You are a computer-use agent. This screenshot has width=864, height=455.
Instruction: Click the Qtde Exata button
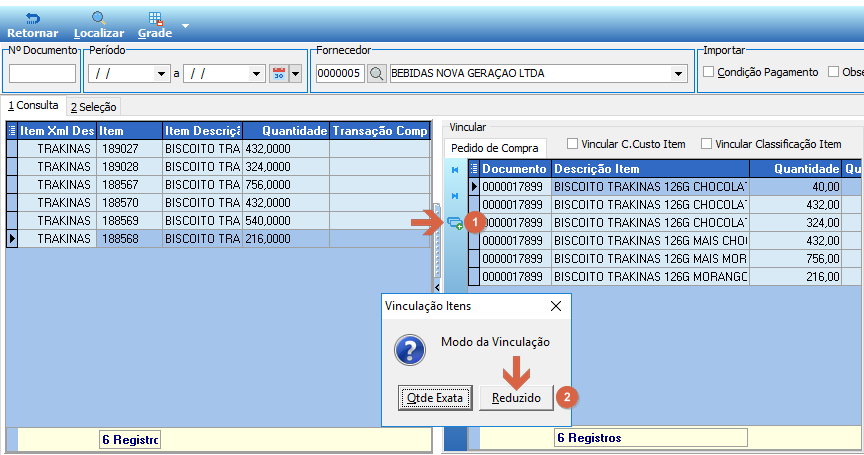point(435,398)
